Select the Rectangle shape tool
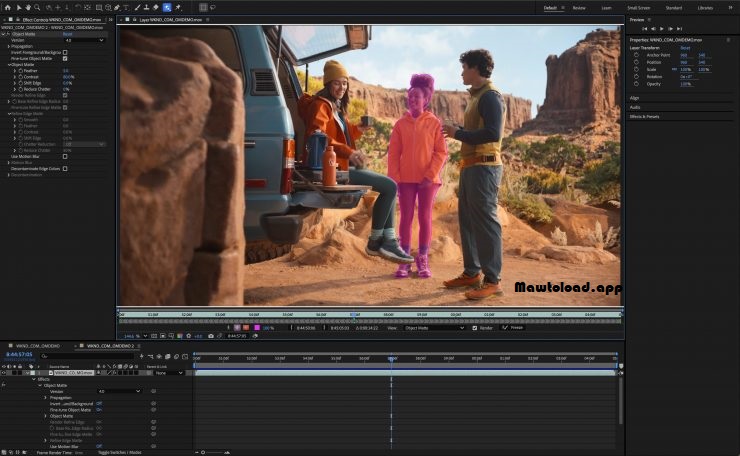This screenshot has height=456, width=740. tap(99, 8)
